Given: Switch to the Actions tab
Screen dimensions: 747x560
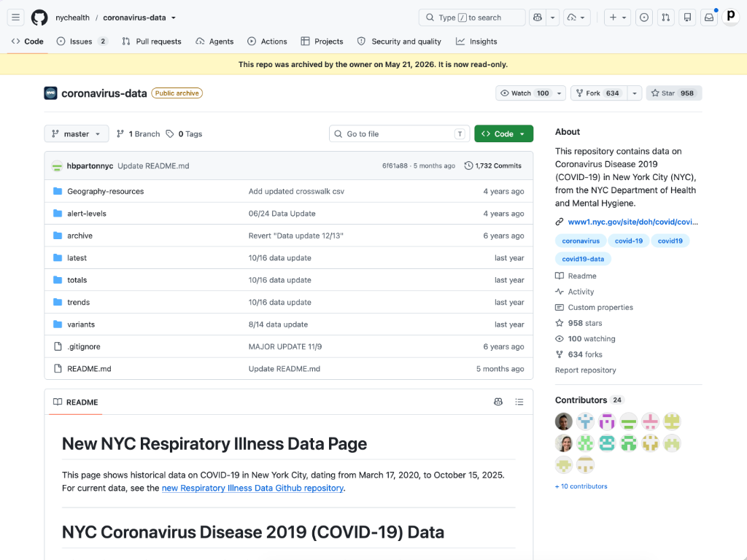Looking at the screenshot, I should (x=267, y=42).
